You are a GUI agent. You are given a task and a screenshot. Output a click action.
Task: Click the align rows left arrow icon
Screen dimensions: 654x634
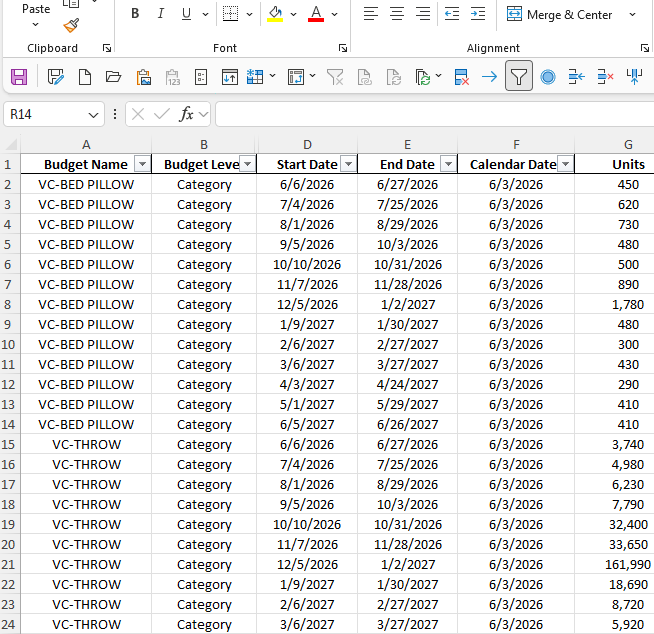coord(576,77)
